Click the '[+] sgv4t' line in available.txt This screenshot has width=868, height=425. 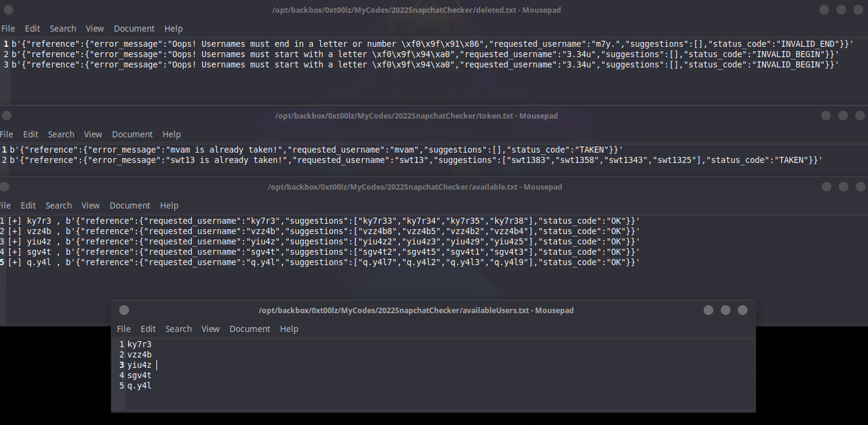point(324,252)
